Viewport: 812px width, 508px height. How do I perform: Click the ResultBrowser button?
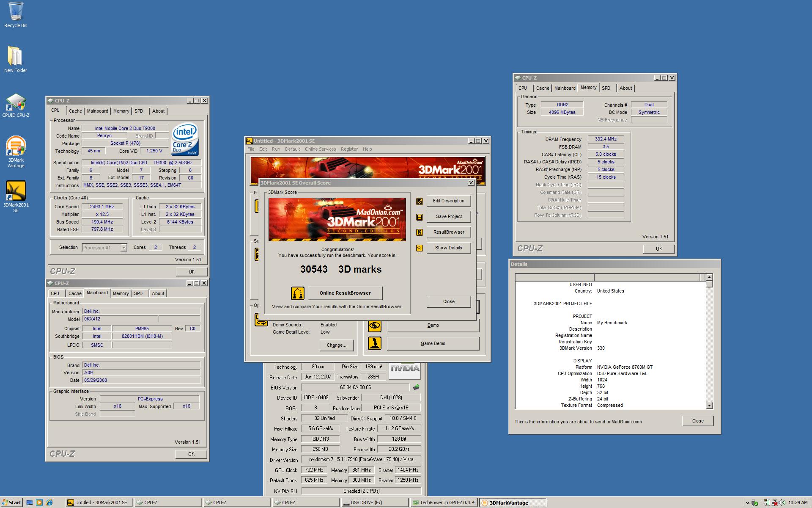[449, 232]
